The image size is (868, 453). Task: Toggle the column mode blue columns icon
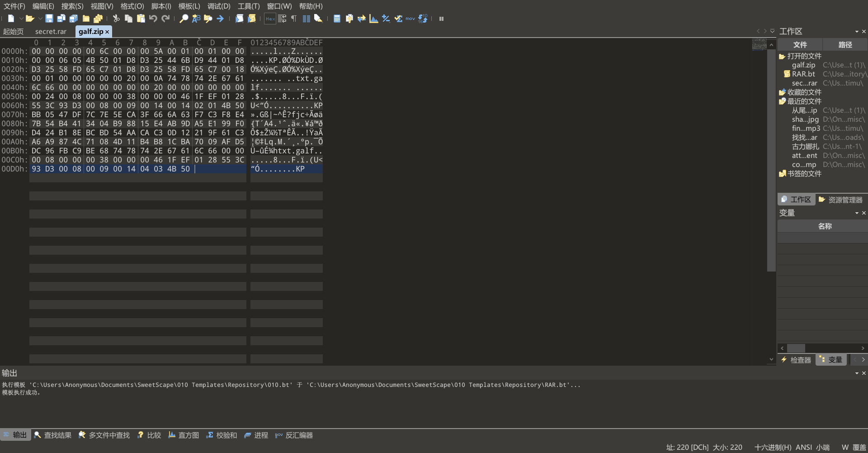307,19
